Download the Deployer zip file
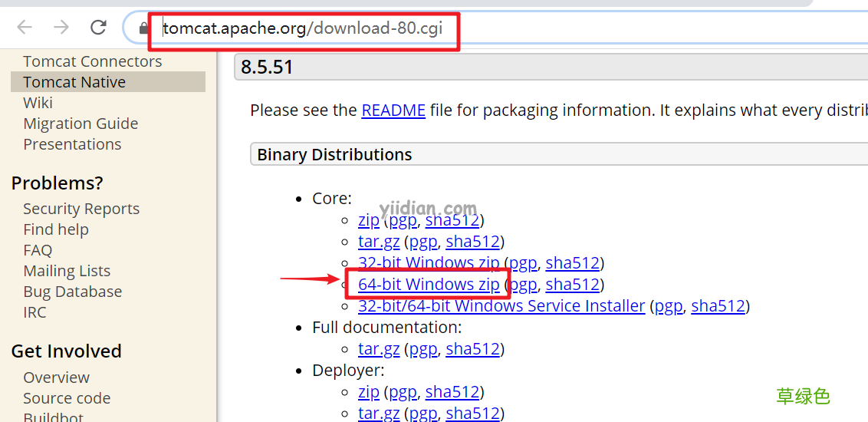 [369, 392]
